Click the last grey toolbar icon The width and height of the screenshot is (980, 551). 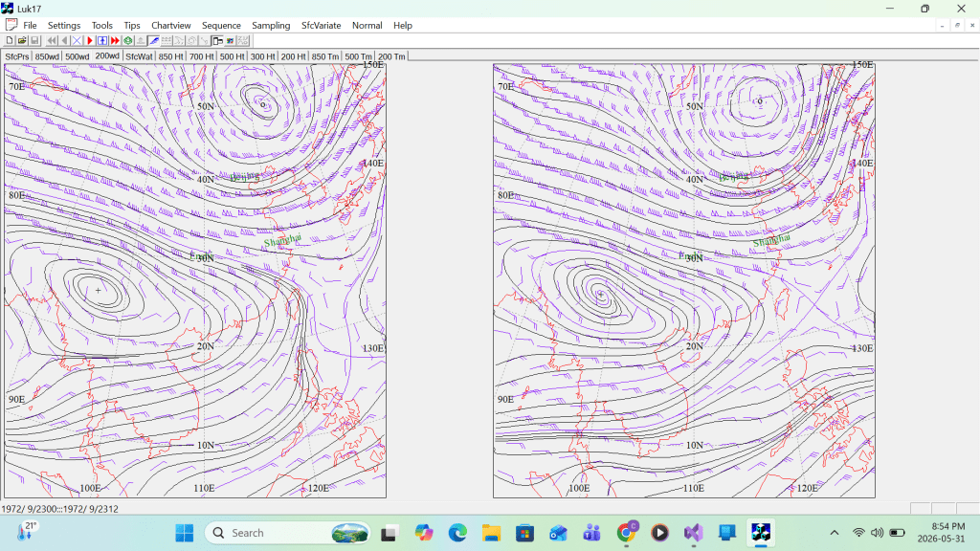[x=243, y=40]
